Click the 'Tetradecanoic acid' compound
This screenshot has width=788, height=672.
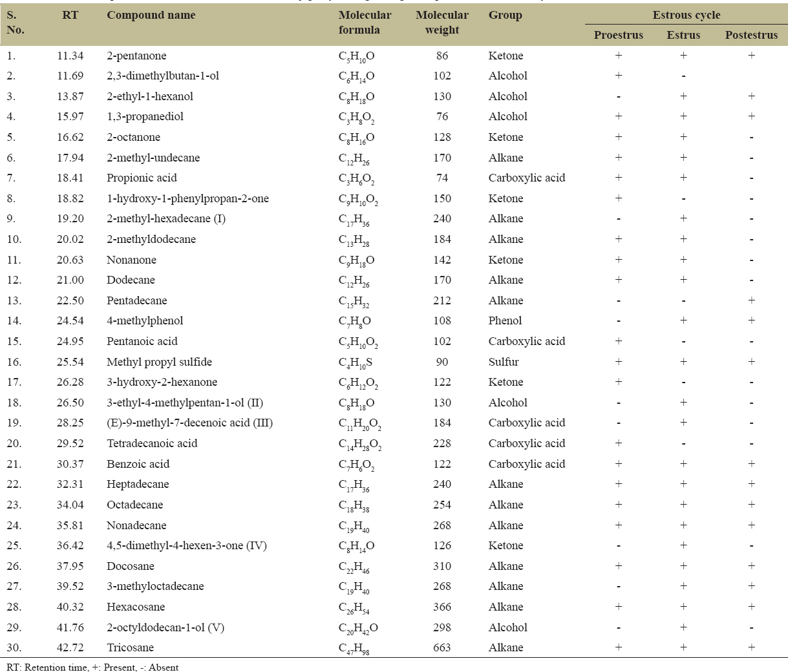(x=152, y=443)
